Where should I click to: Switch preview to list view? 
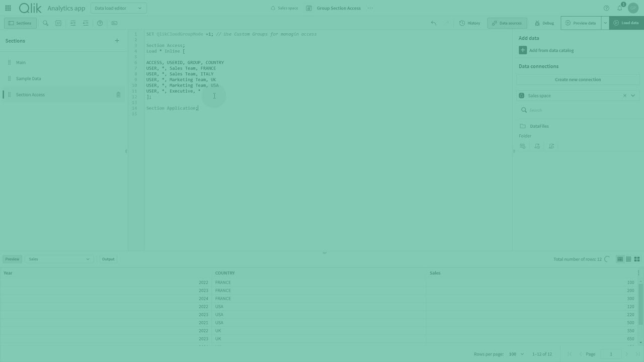coord(628,259)
